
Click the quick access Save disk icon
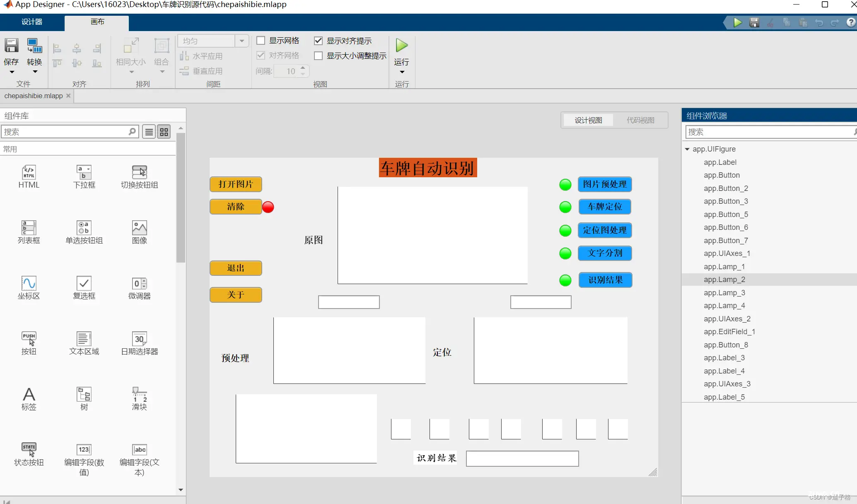(x=754, y=22)
